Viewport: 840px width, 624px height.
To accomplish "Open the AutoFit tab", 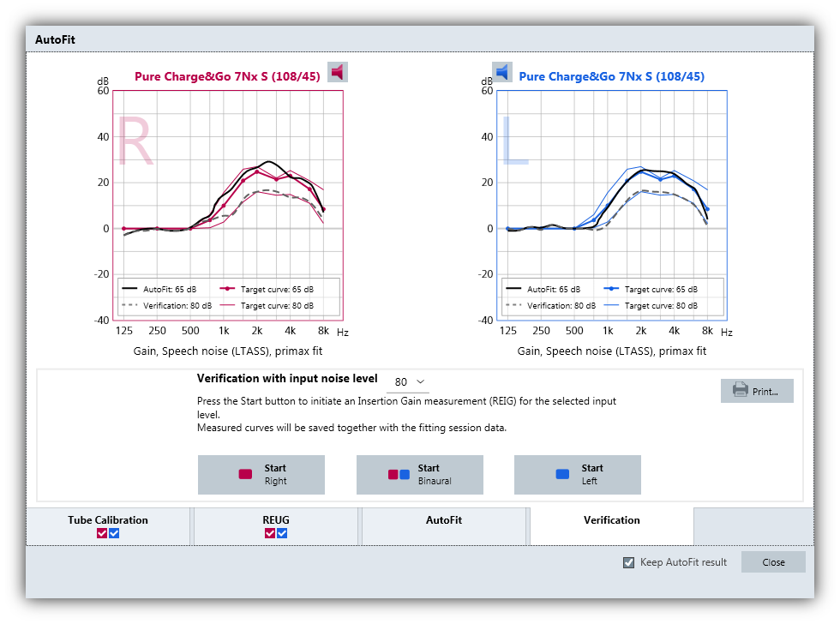I will coord(444,526).
